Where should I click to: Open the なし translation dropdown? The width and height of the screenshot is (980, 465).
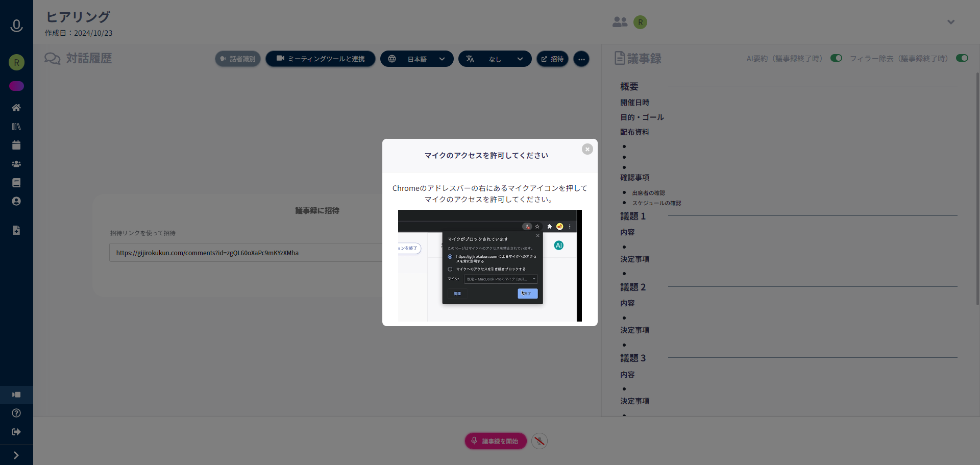point(495,59)
